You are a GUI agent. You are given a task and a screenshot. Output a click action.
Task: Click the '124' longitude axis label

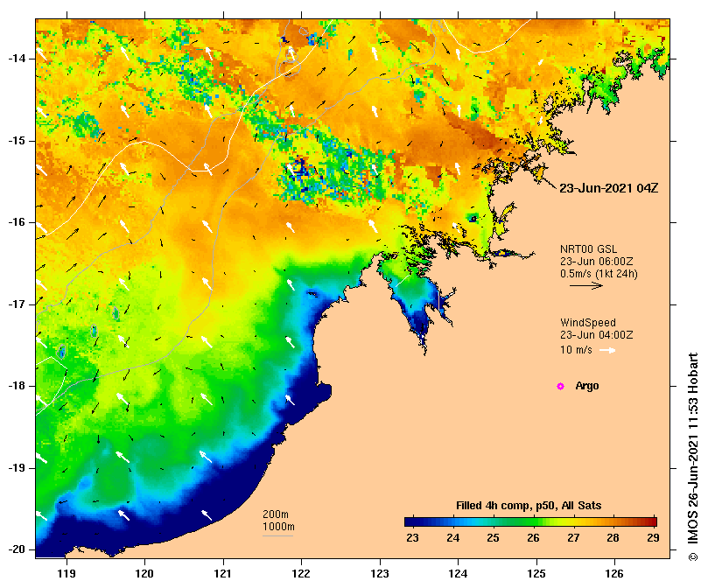tap(458, 574)
